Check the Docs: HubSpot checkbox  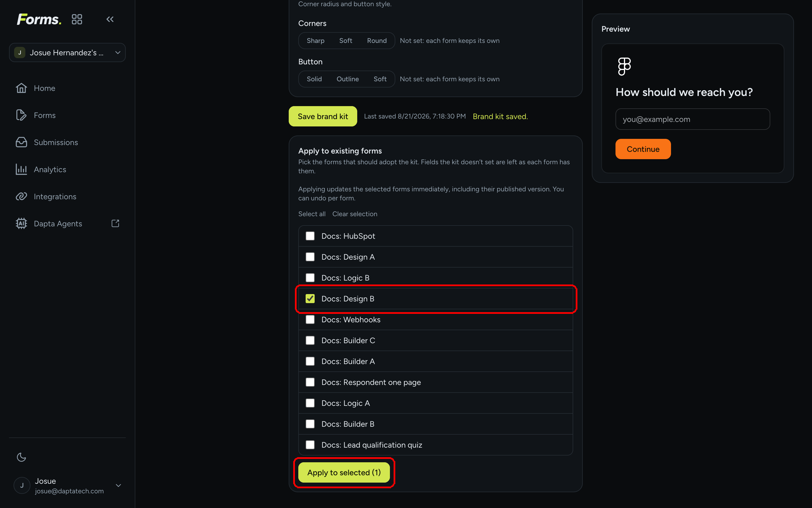(310, 236)
